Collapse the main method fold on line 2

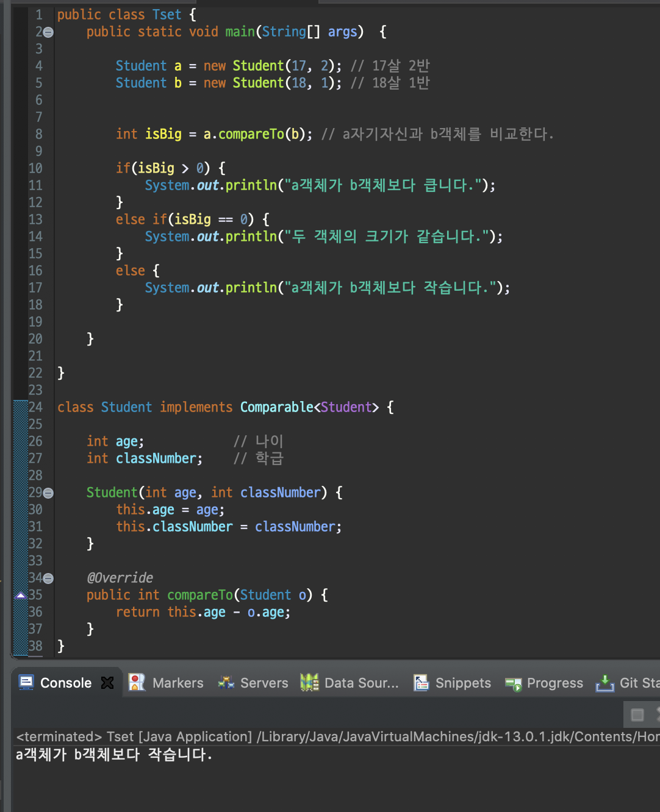pos(48,32)
